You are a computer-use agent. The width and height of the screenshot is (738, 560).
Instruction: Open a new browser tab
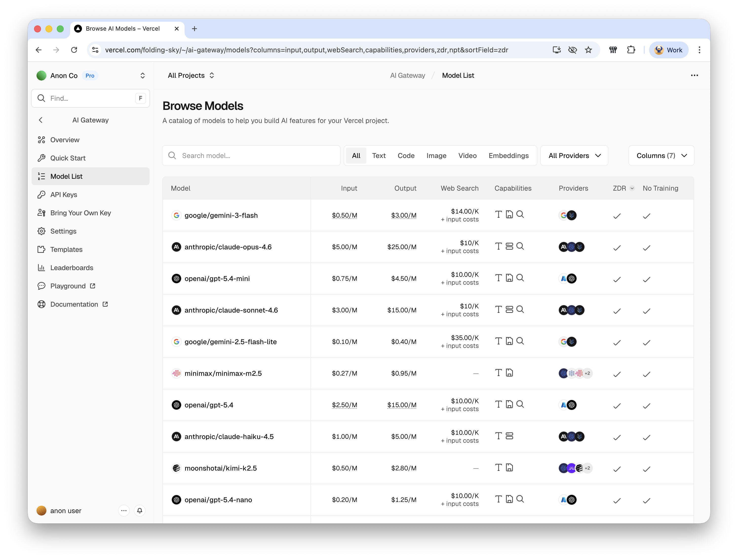click(194, 29)
